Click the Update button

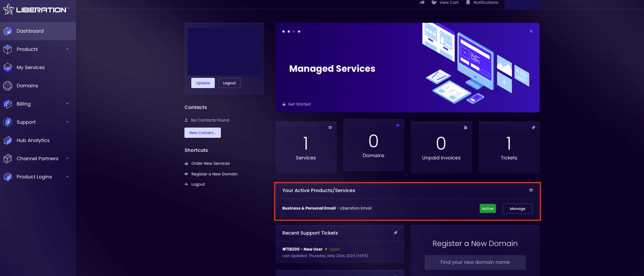click(203, 83)
